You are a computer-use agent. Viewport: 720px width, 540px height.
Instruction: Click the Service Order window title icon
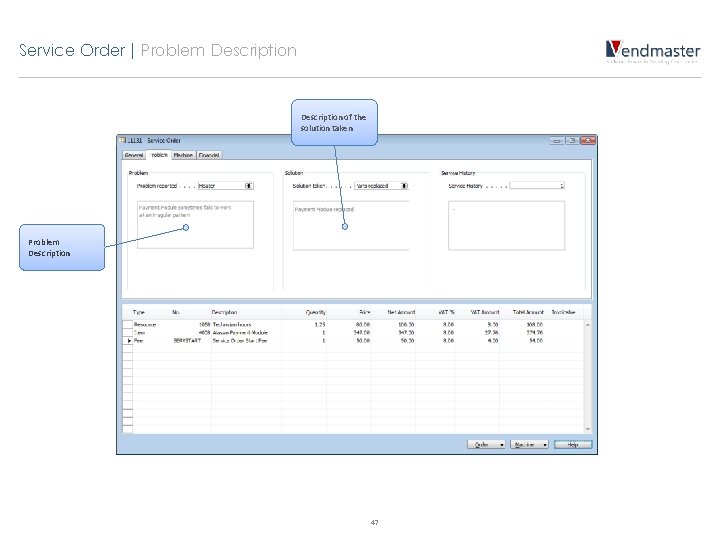pos(122,140)
